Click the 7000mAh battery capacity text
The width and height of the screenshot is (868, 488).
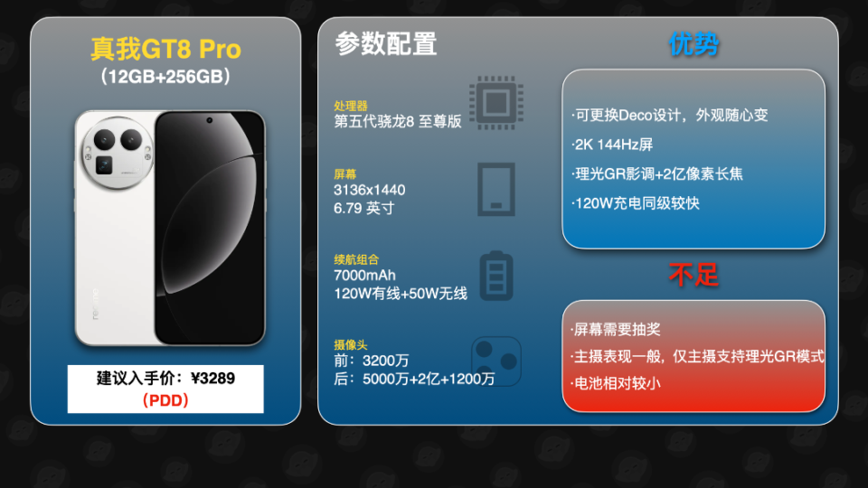364,275
